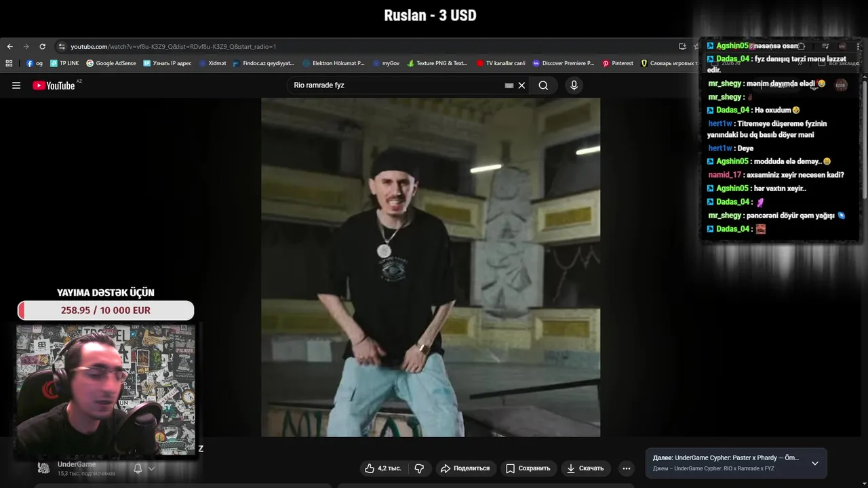Screen dimensions: 868x488
Task: Go back with the browser back arrow
Action: [x=9, y=47]
